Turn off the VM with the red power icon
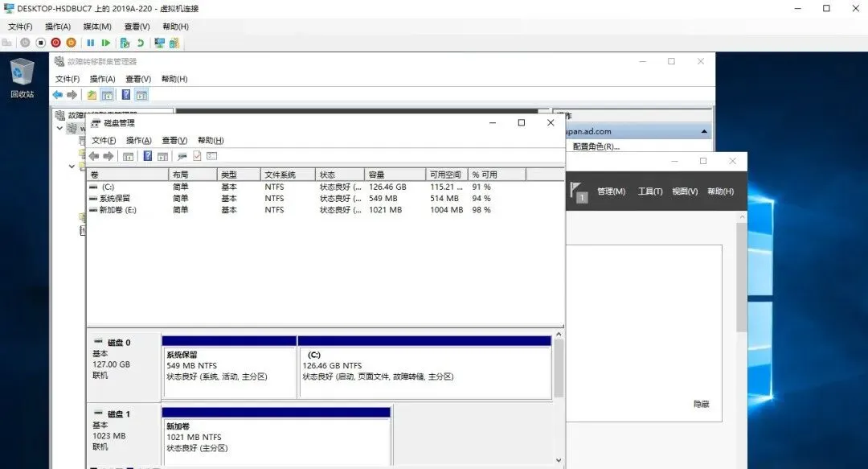The image size is (868, 469). tap(55, 43)
